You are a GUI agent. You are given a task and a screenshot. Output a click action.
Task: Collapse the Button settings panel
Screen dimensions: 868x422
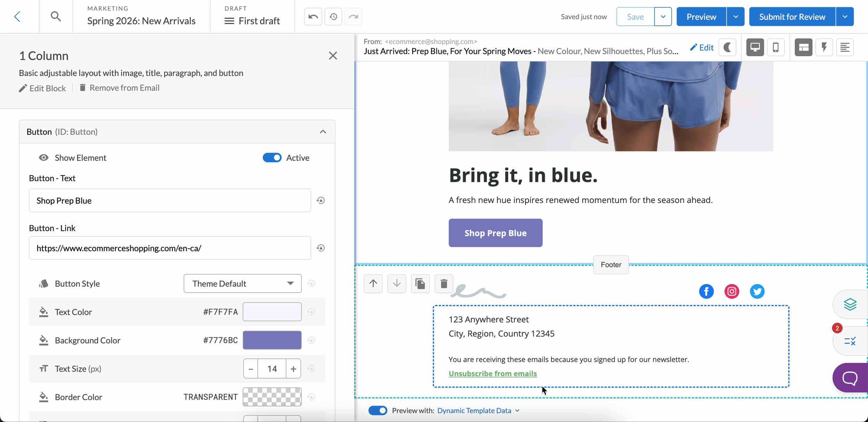[x=323, y=132]
